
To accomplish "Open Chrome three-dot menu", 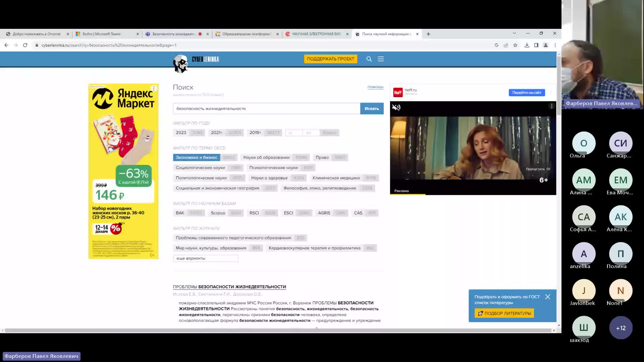I will 555,45.
